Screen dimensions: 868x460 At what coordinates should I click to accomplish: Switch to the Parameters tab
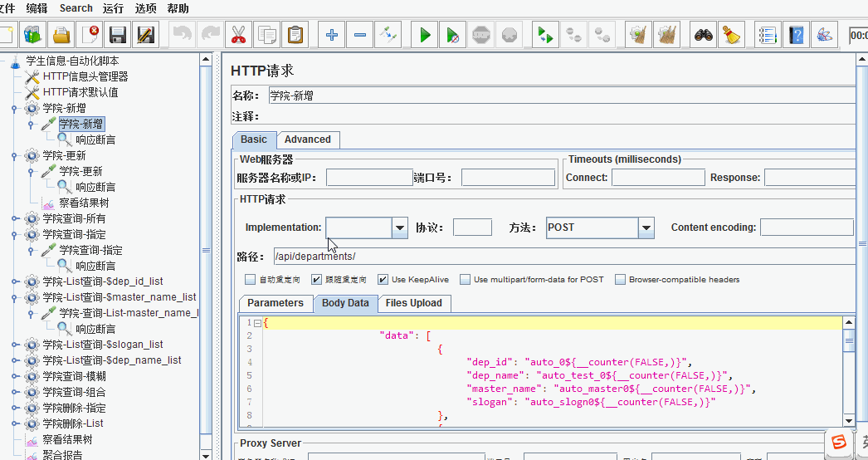point(276,303)
